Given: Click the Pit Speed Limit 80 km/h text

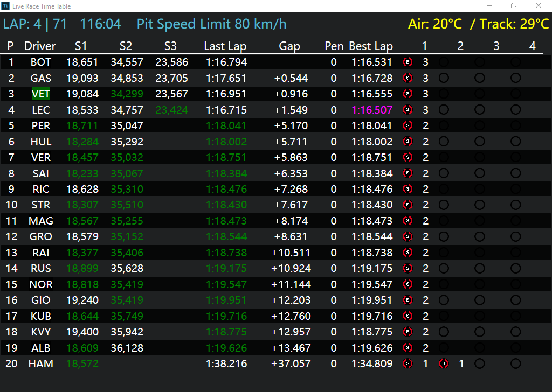Looking at the screenshot, I should 211,24.
